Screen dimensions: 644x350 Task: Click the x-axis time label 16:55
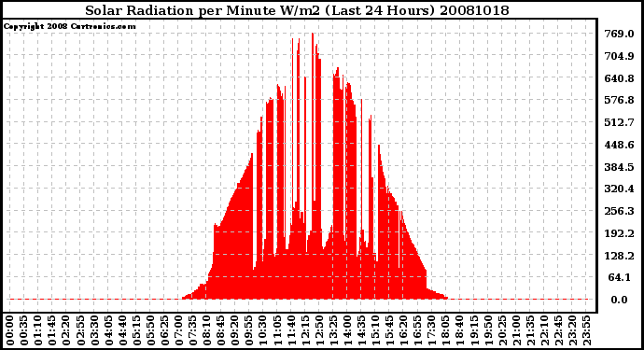418,330
